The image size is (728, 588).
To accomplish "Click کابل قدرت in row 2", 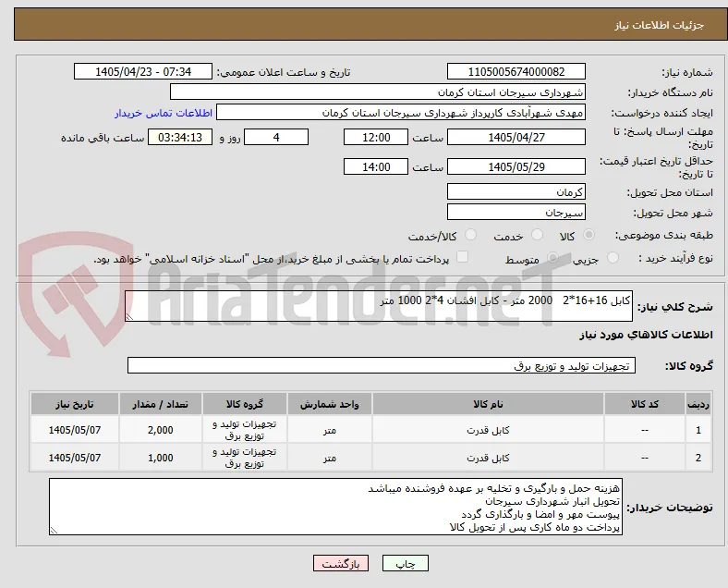I will pos(488,458).
